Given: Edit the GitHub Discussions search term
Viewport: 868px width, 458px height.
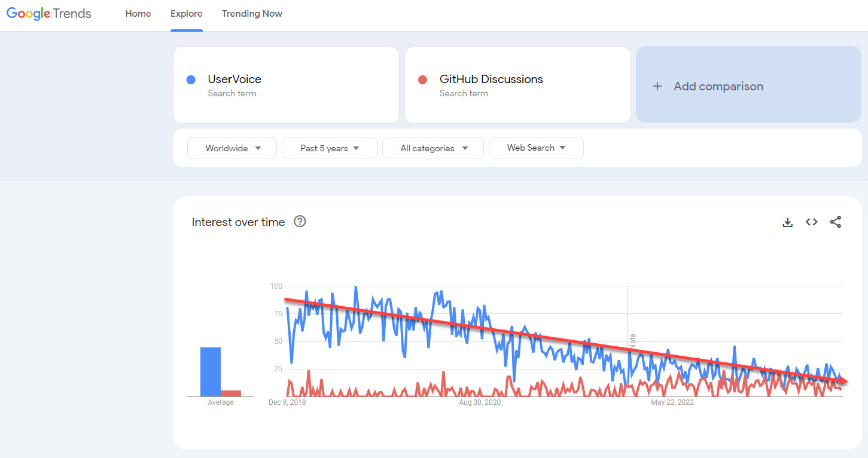Looking at the screenshot, I should click(491, 80).
